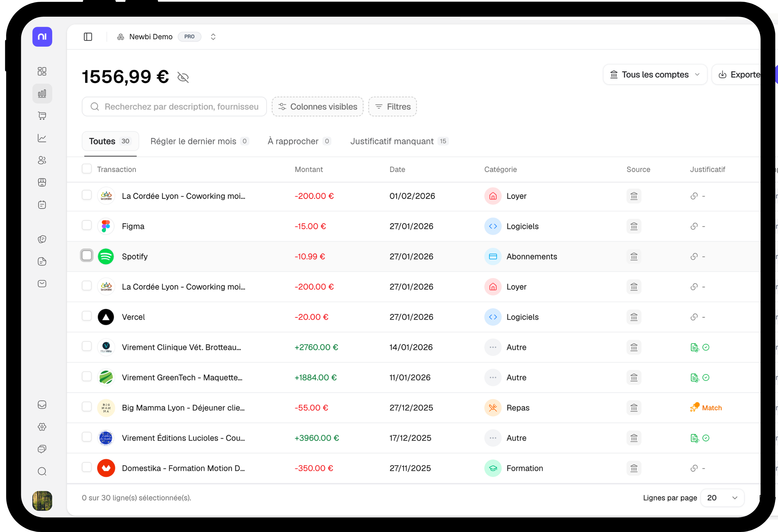This screenshot has height=532, width=778.
Task: Open the user avatar thumbnail
Action: pos(42,501)
